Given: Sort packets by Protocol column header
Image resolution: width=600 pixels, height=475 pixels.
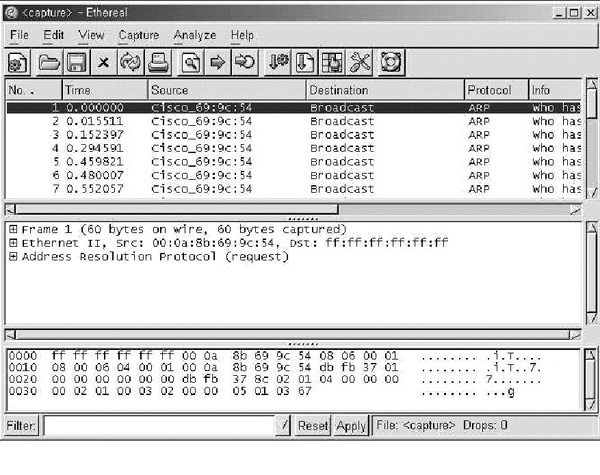Looking at the screenshot, I should 496,90.
